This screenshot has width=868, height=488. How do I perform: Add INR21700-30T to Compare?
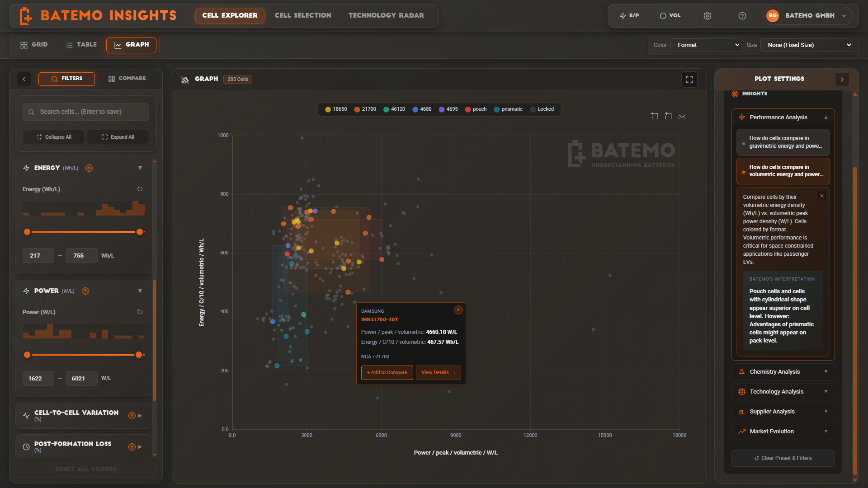[387, 372]
